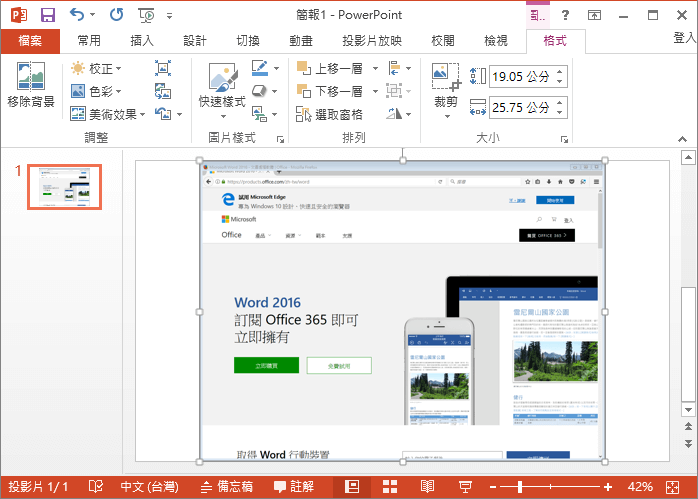Click the Help question mark icon
698x499 pixels.
click(565, 15)
